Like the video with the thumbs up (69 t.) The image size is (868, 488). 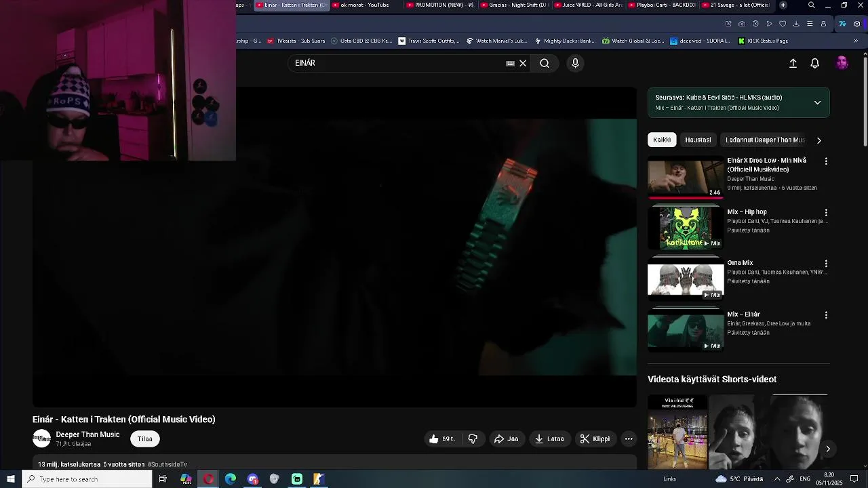tap(441, 439)
